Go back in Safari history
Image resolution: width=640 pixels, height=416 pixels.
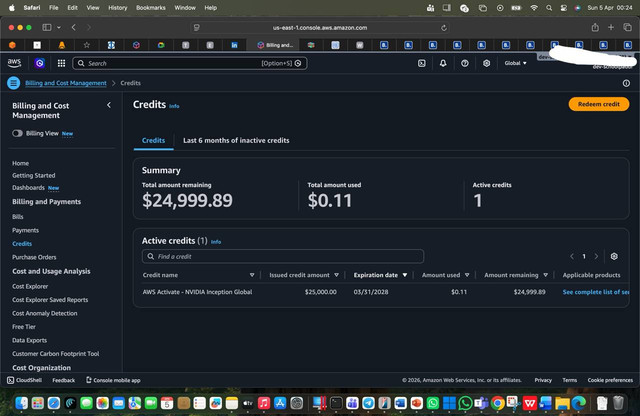73,27
